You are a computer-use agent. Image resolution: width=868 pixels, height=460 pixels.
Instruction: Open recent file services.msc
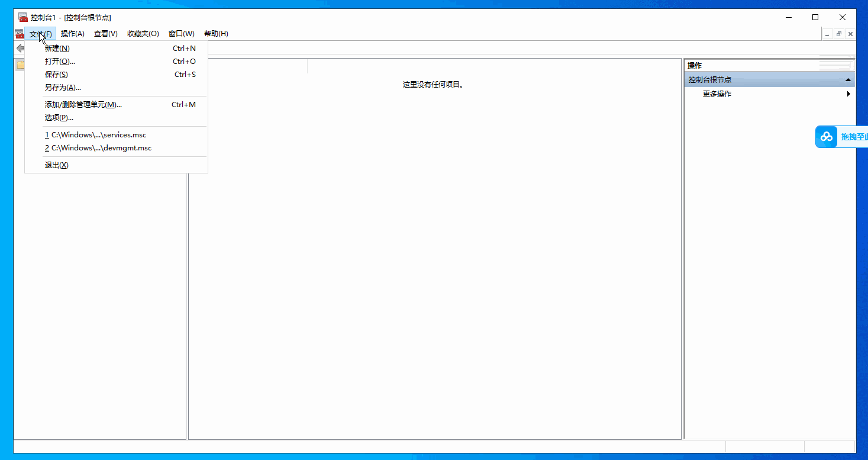[x=116, y=135]
